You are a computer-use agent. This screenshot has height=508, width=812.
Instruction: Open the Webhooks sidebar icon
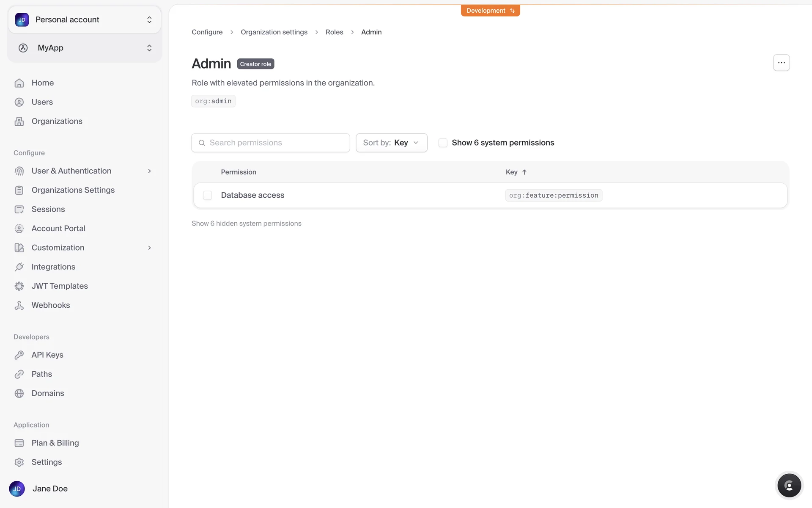coord(19,305)
